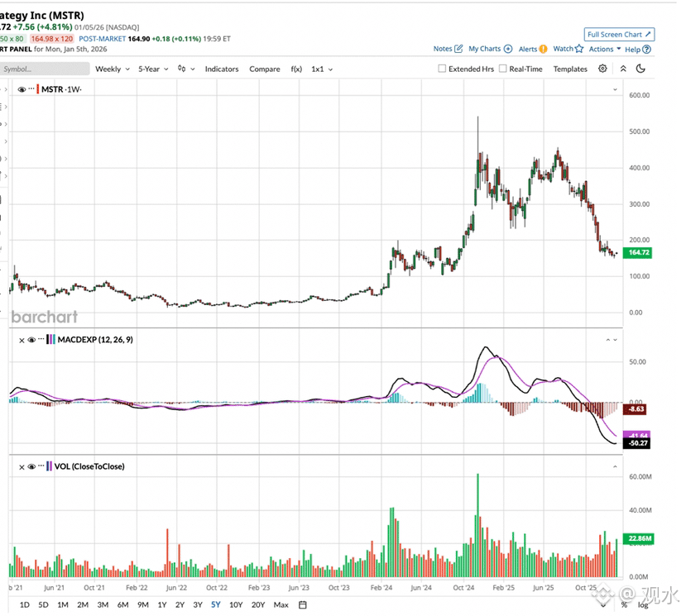Move MACDEXP pane down arrow
The height and width of the screenshot is (616, 686).
615,340
